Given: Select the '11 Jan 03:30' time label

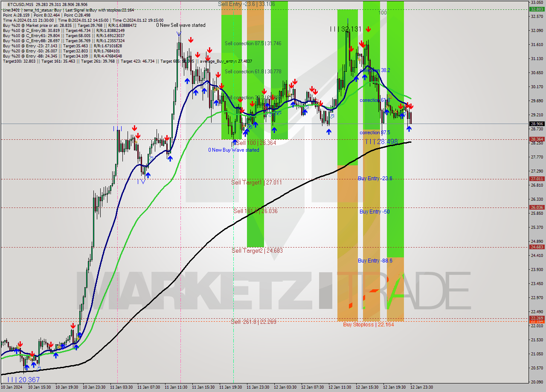Looking at the screenshot, I should pos(121,387).
